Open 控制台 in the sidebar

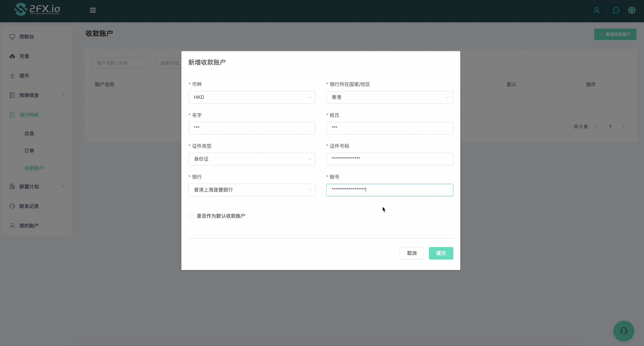coord(27,37)
